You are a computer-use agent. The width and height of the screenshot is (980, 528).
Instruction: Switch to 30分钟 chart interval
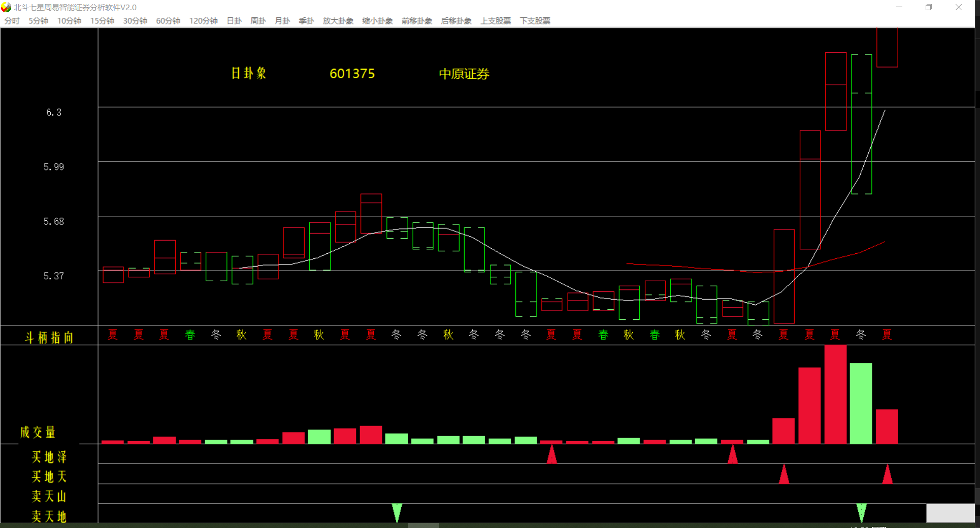135,21
